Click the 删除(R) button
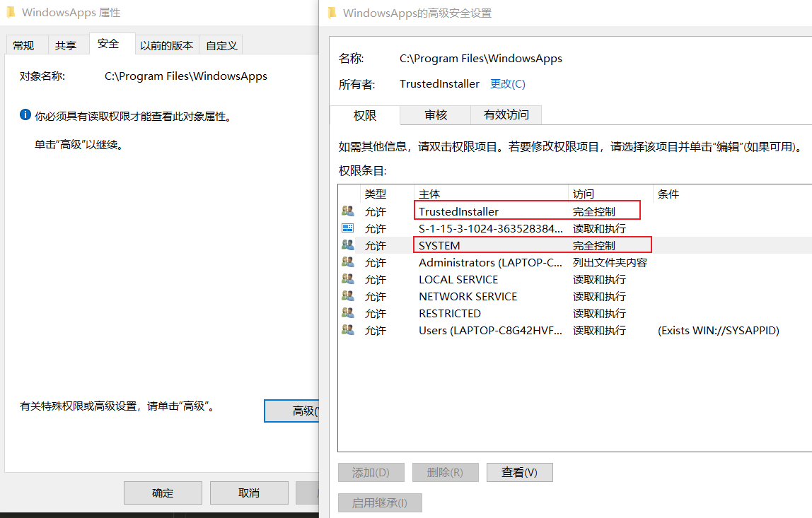This screenshot has width=812, height=518. click(x=445, y=473)
